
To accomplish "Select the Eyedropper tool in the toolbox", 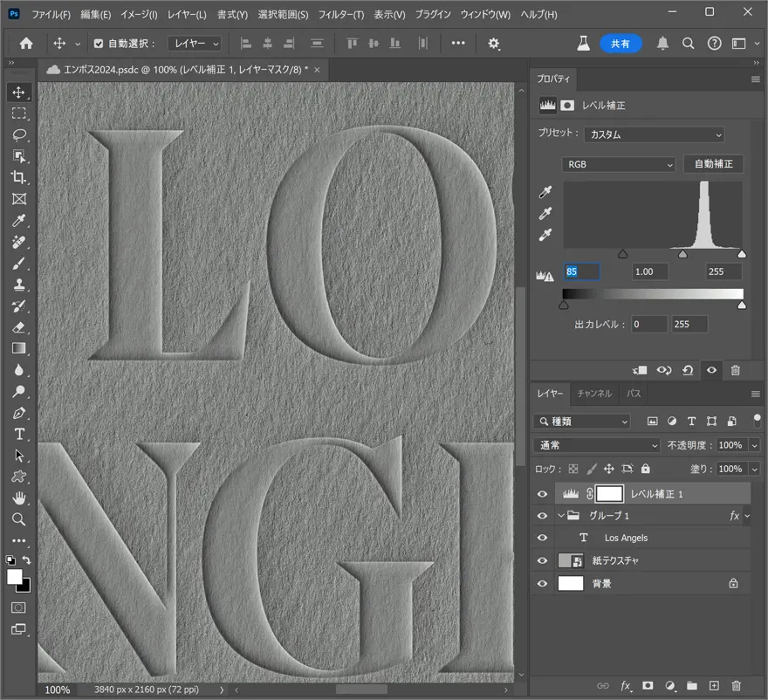I will [18, 221].
